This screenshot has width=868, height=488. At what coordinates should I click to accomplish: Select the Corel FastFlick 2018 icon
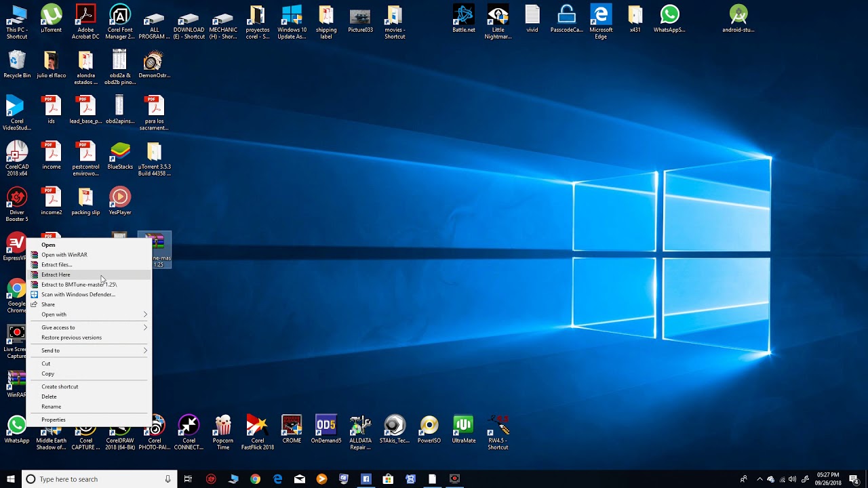point(257,432)
